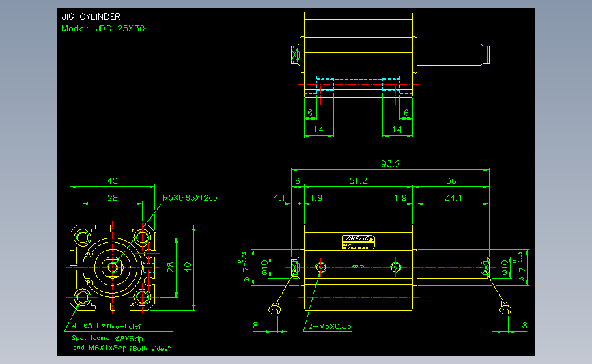
Task: Click the left 14 dimension under top view
Action: click(318, 130)
